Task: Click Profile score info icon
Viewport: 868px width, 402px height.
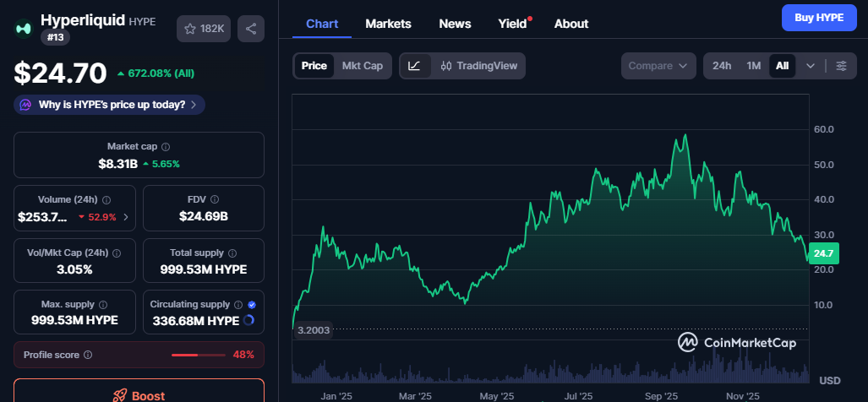Action: coord(88,356)
